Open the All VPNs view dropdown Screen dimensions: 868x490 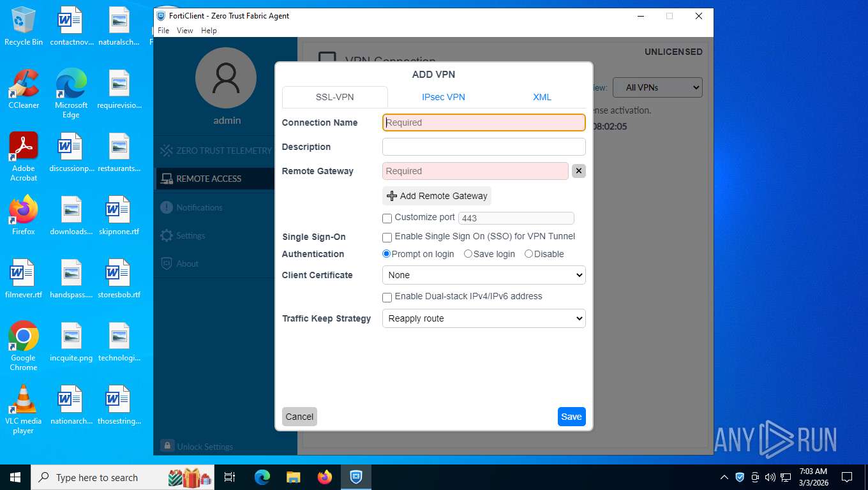(657, 87)
